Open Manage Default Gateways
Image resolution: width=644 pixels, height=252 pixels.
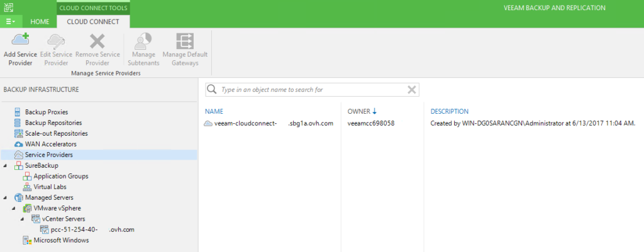point(185,49)
